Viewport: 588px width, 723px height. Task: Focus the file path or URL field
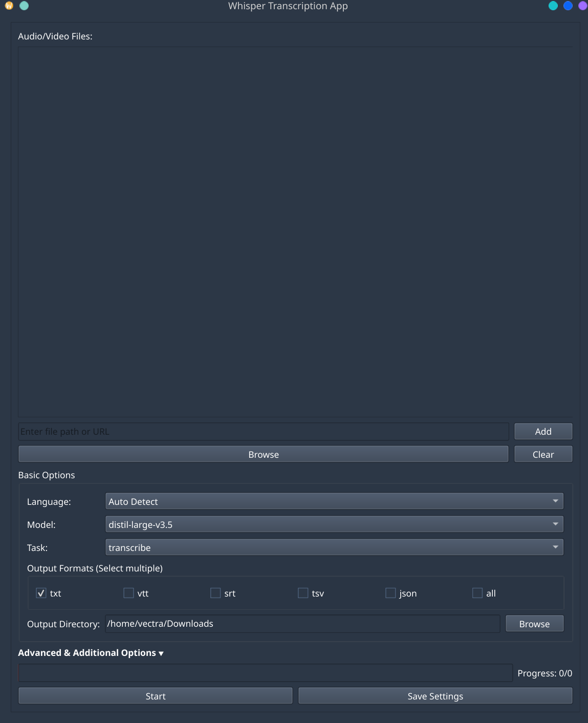(x=264, y=432)
